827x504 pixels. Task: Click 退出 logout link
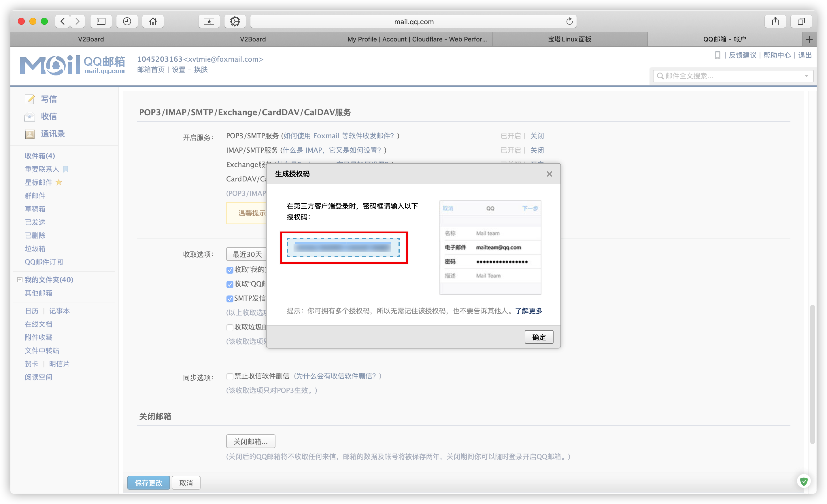pyautogui.click(x=805, y=55)
